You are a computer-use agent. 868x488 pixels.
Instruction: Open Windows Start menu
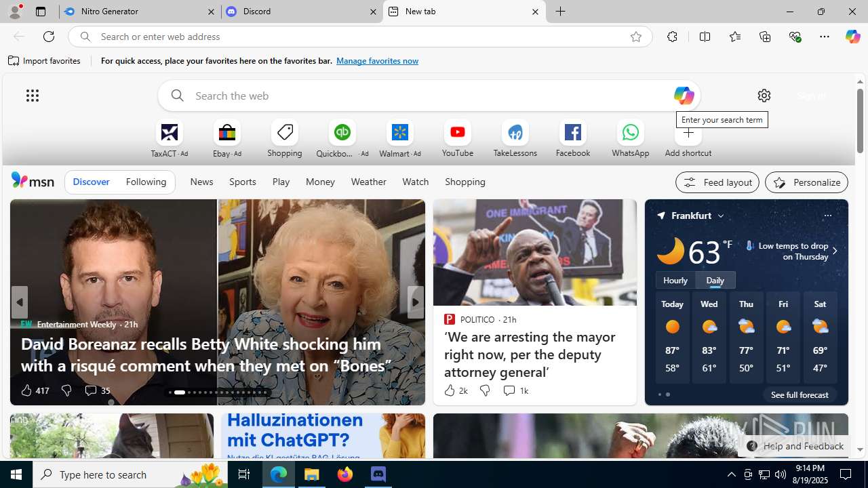[x=16, y=474]
